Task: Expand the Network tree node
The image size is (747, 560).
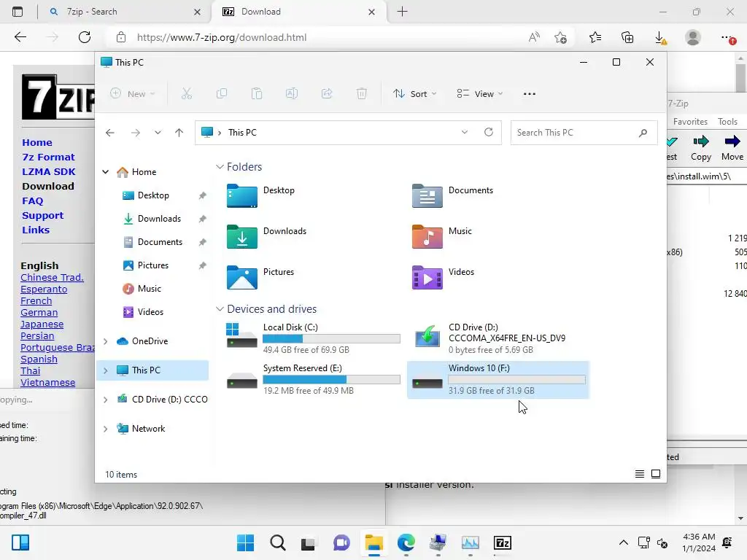Action: (106, 429)
